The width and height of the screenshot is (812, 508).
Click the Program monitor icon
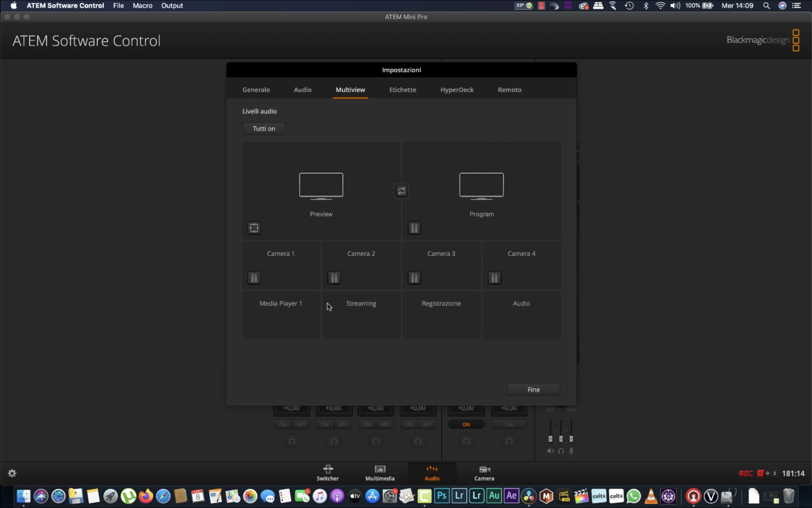click(x=481, y=186)
